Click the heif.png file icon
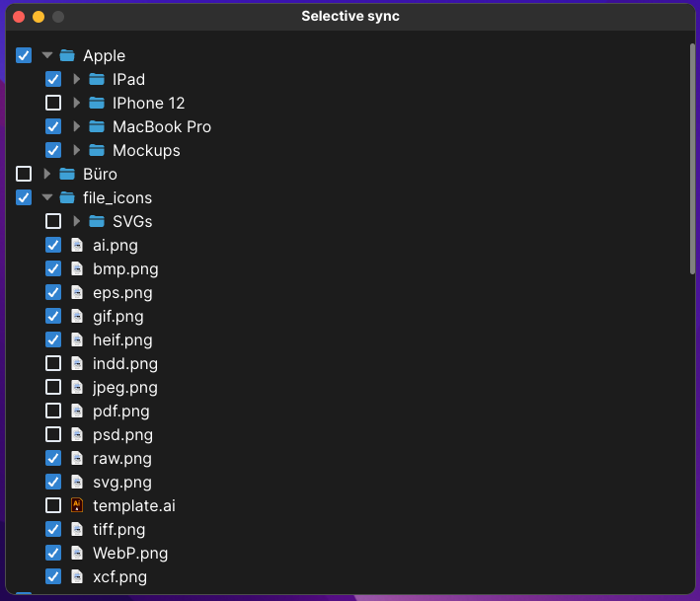The image size is (700, 601). click(77, 339)
